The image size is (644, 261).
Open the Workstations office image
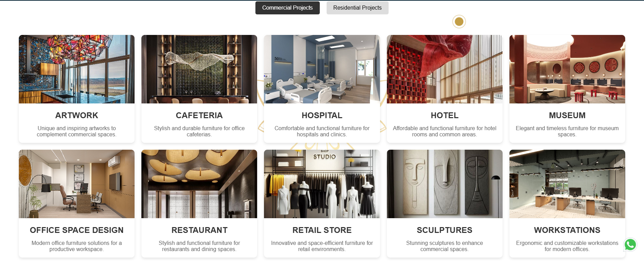(x=567, y=184)
